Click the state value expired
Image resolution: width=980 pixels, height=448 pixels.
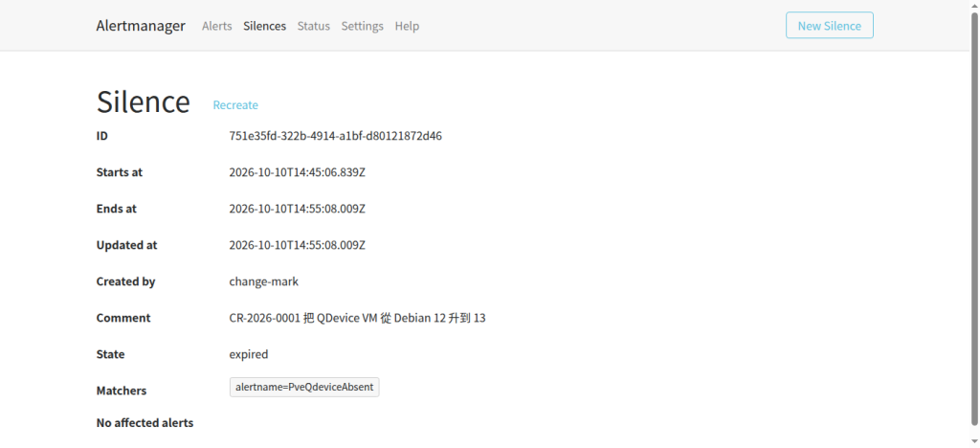[249, 354]
